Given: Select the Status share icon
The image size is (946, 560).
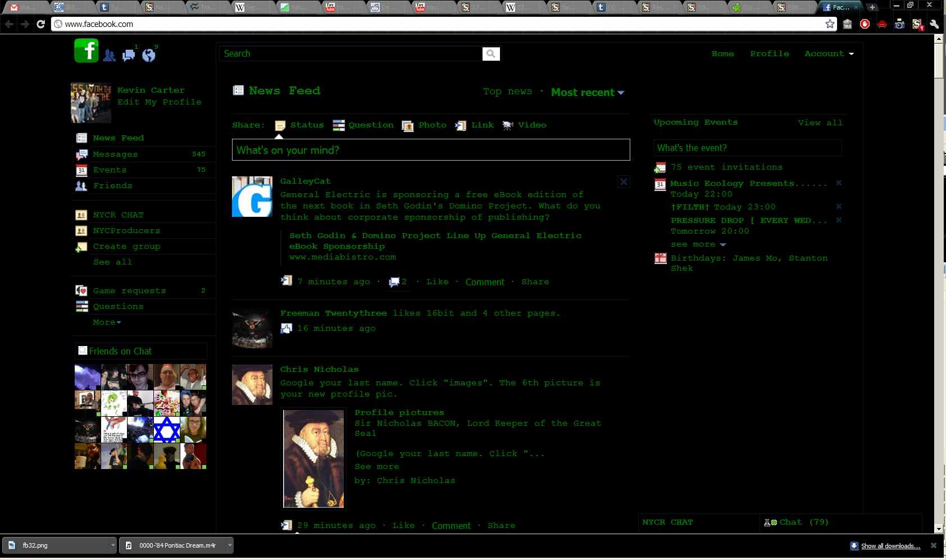Looking at the screenshot, I should point(279,125).
